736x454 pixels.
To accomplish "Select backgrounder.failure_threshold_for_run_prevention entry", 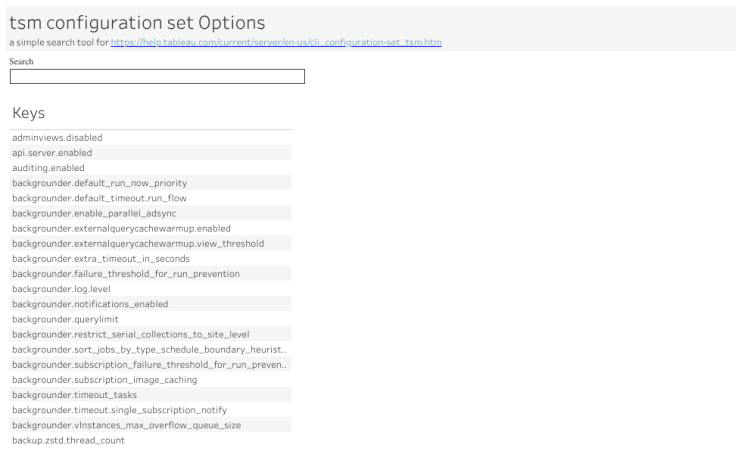I will point(125,273).
